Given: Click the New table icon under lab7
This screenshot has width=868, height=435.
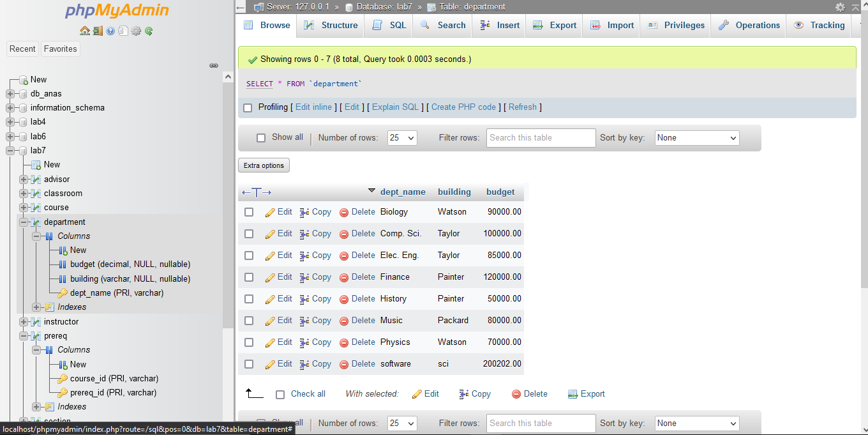Looking at the screenshot, I should [36, 165].
